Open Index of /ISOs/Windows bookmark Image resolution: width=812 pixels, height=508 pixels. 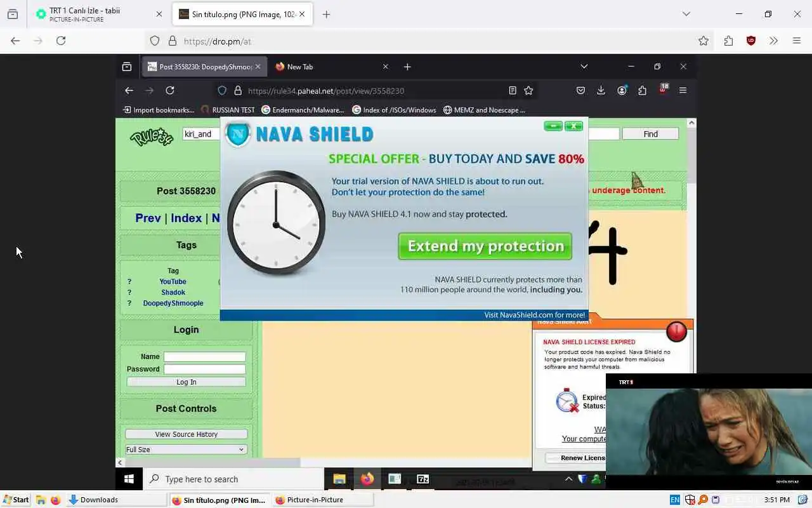click(x=394, y=110)
